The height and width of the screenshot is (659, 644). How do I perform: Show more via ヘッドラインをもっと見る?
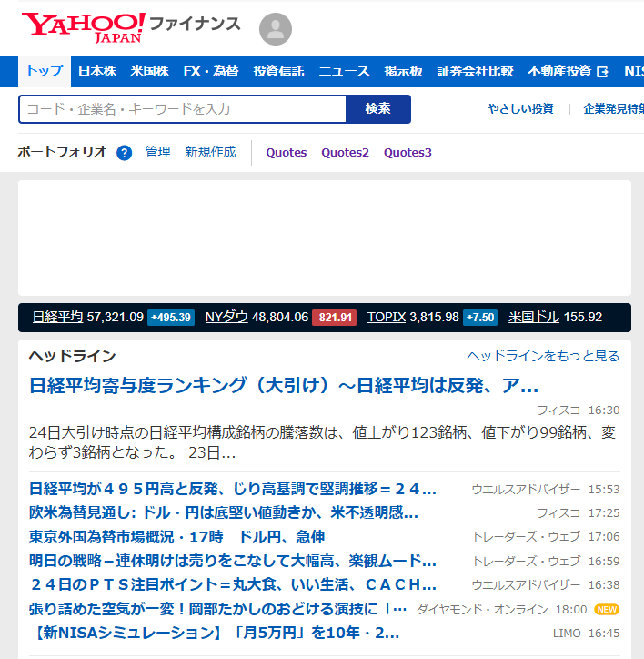tap(543, 356)
